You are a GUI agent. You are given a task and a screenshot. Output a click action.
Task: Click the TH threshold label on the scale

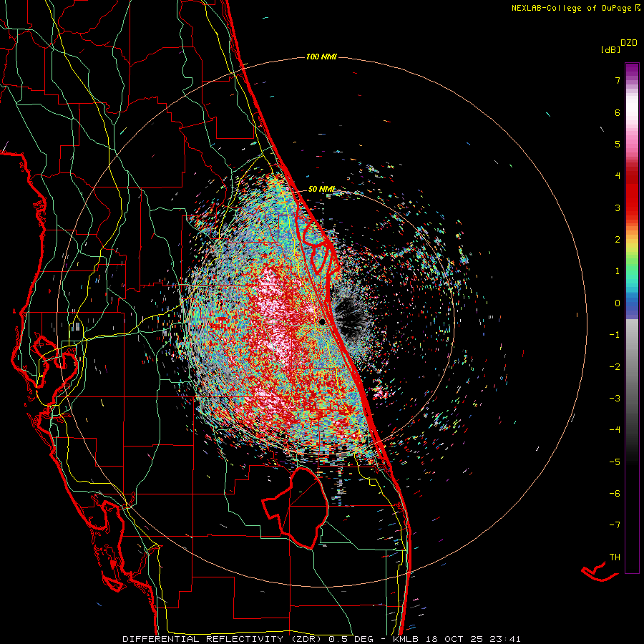pos(615,557)
